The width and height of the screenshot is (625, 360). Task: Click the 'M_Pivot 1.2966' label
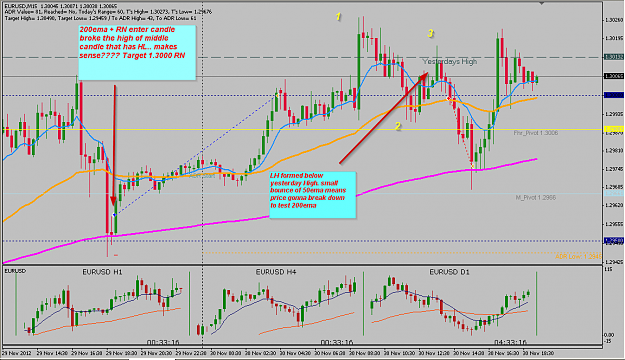535,197
